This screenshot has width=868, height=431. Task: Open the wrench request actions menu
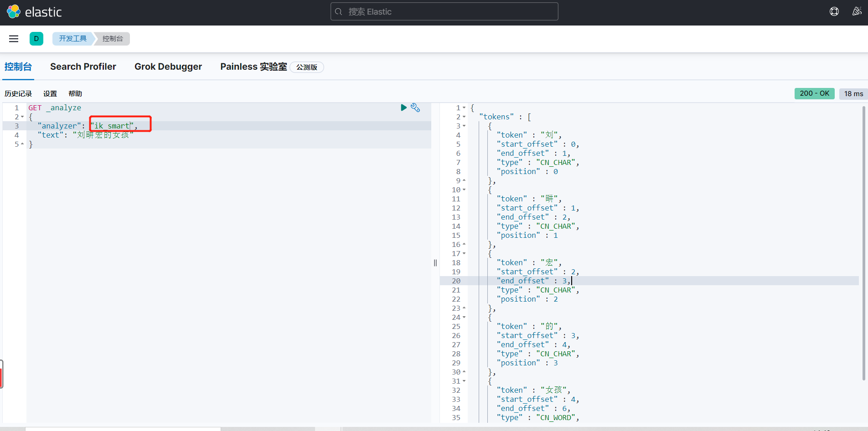coord(415,108)
